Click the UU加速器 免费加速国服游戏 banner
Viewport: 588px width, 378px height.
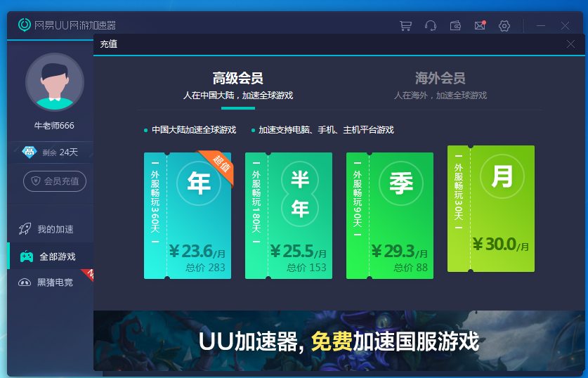[339, 341]
